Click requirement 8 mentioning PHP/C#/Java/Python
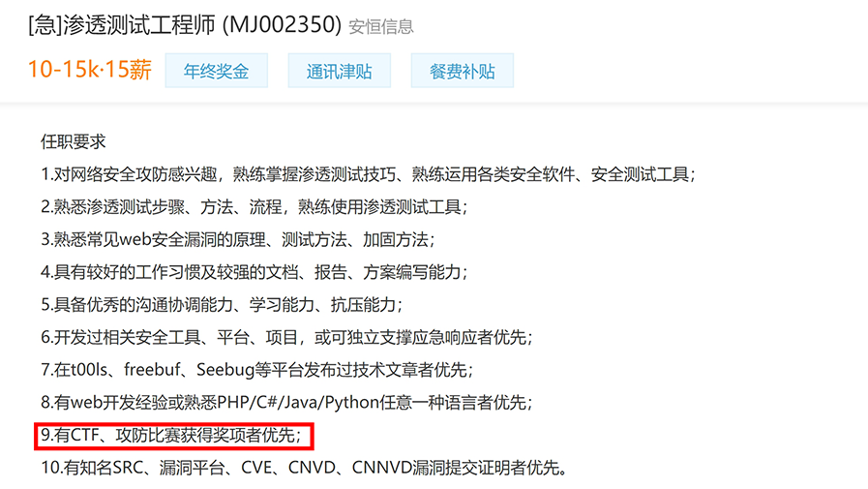The width and height of the screenshot is (868, 489). click(286, 402)
